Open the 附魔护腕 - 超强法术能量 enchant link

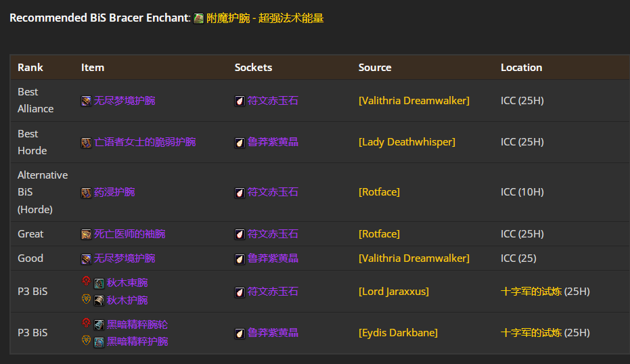tap(265, 18)
